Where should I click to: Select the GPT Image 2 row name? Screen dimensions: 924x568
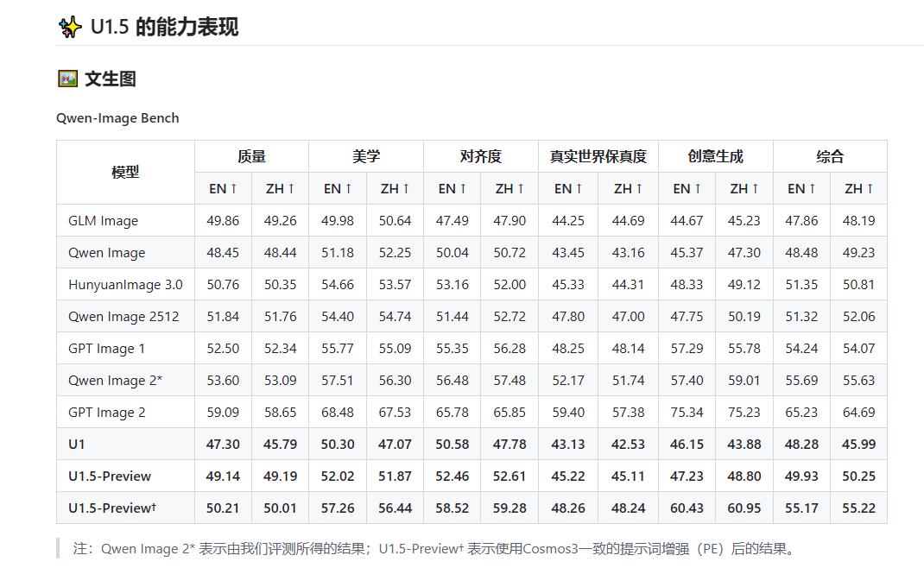[x=107, y=412]
